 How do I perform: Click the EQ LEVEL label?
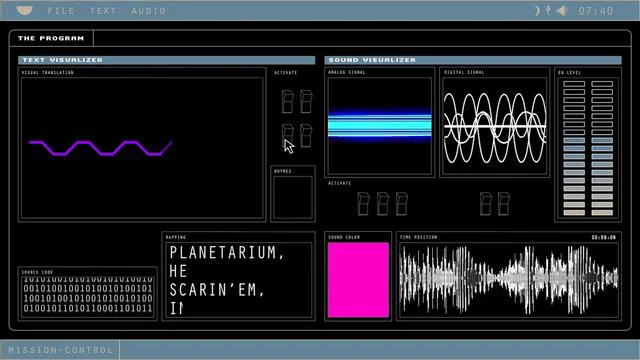[x=569, y=73]
